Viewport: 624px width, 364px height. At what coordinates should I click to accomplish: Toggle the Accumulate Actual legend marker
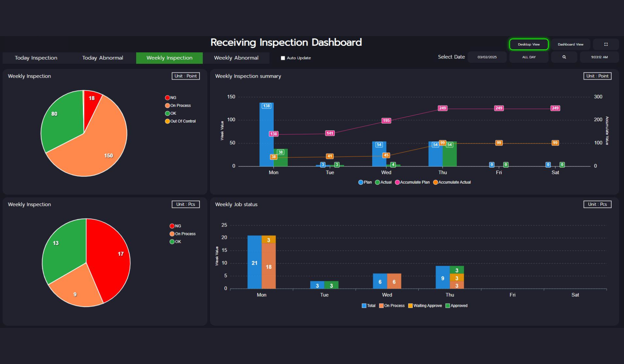[435, 182]
